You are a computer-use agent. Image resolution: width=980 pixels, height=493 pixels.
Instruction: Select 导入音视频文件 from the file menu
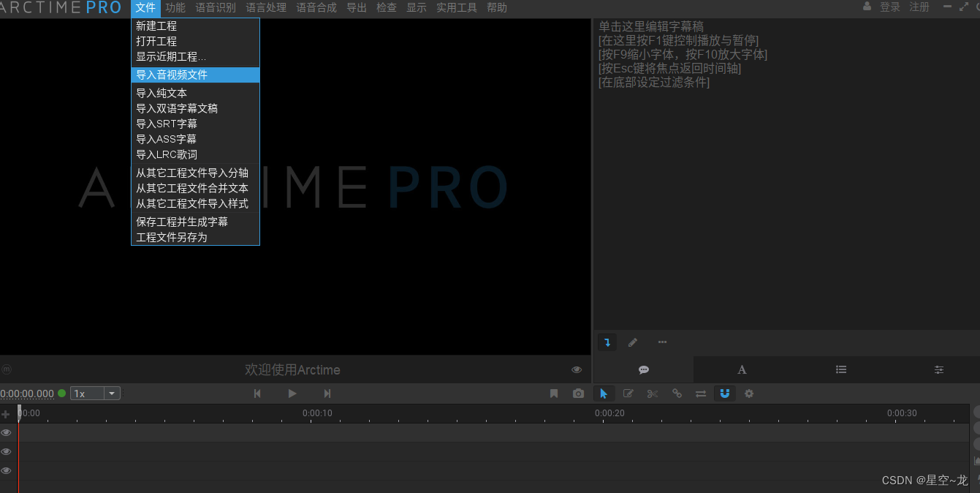click(172, 75)
